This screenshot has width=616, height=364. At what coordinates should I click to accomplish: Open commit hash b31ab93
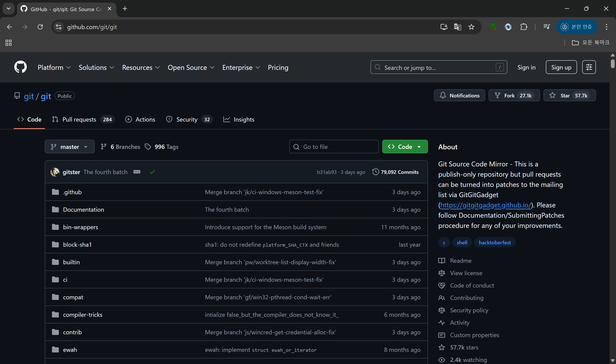(327, 172)
